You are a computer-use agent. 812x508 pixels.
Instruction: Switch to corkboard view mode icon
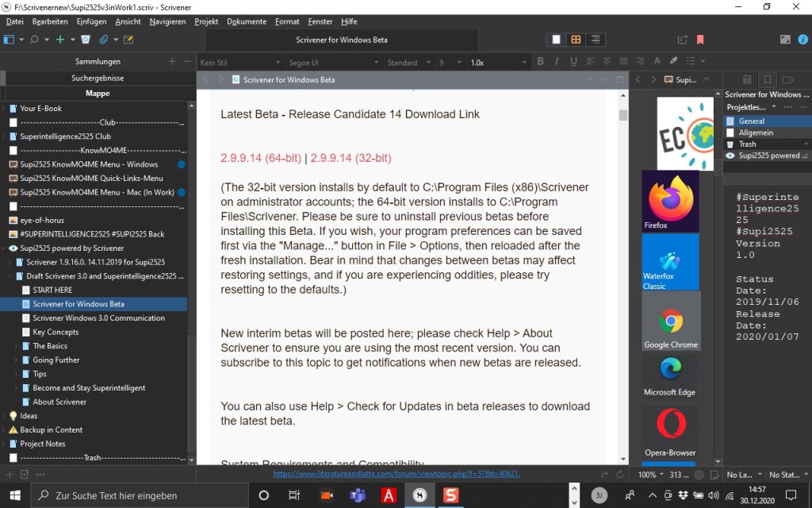pos(576,40)
